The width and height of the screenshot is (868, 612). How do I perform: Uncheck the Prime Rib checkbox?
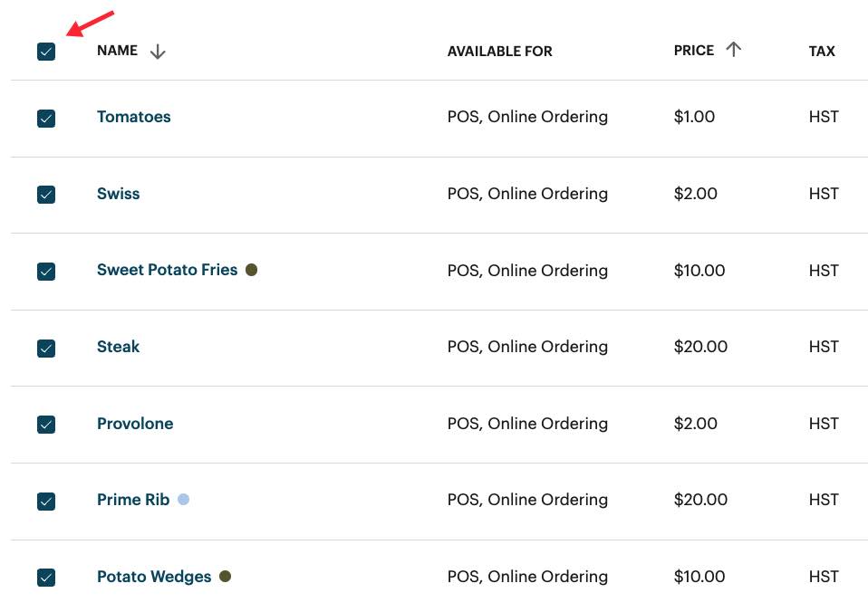(46, 501)
